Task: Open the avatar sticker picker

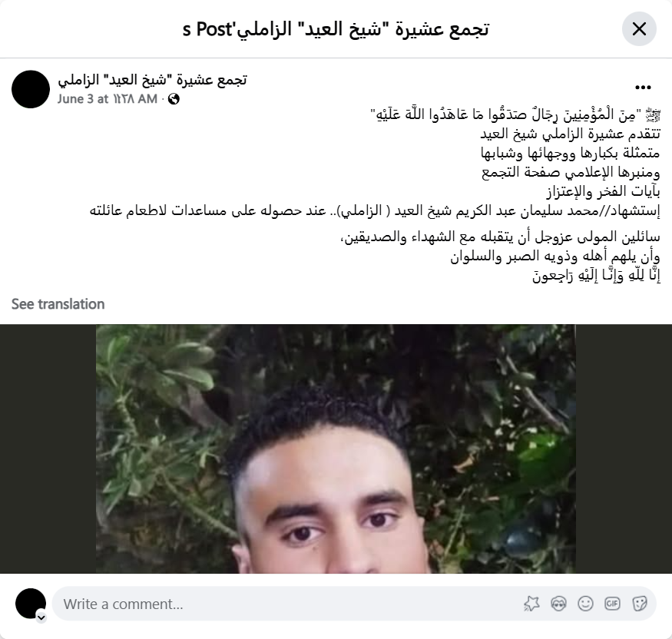Action: tap(558, 604)
